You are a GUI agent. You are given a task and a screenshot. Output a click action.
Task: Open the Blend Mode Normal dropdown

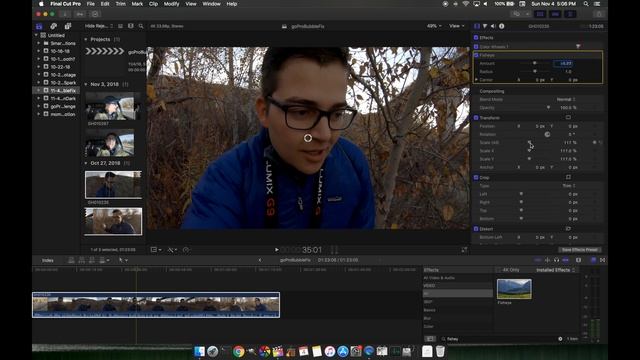[x=566, y=99]
